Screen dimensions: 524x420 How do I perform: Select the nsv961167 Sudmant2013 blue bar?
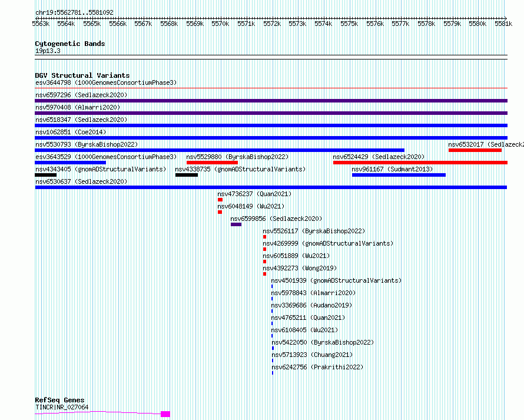pos(399,175)
